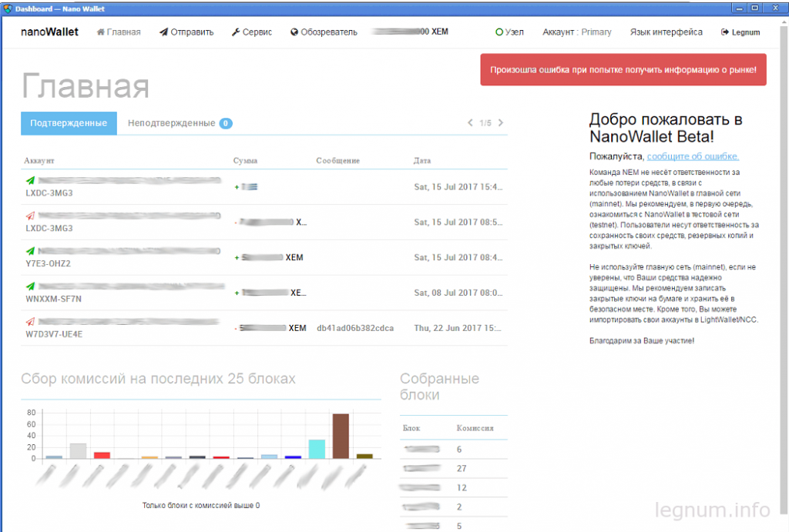789x532 pixels.
Task: Select harvested block row with fee 2
Action: coord(453,507)
